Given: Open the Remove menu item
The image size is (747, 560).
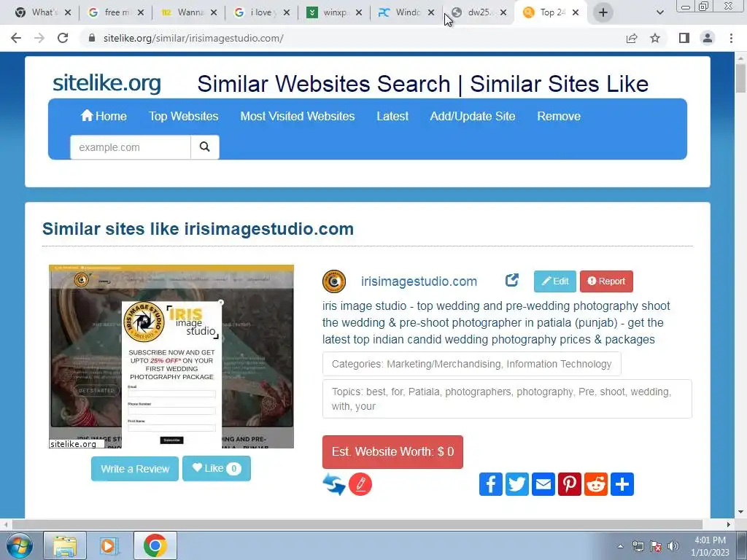Looking at the screenshot, I should pos(559,116).
